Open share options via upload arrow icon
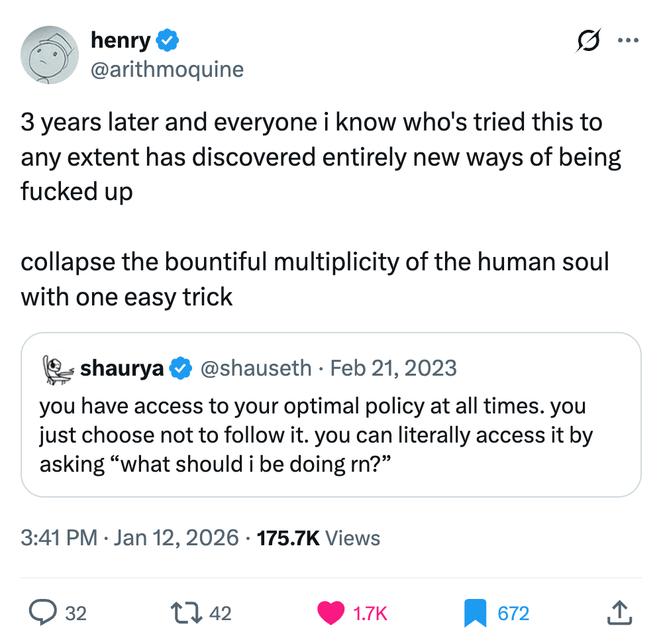The height and width of the screenshot is (644, 661). 617,613
